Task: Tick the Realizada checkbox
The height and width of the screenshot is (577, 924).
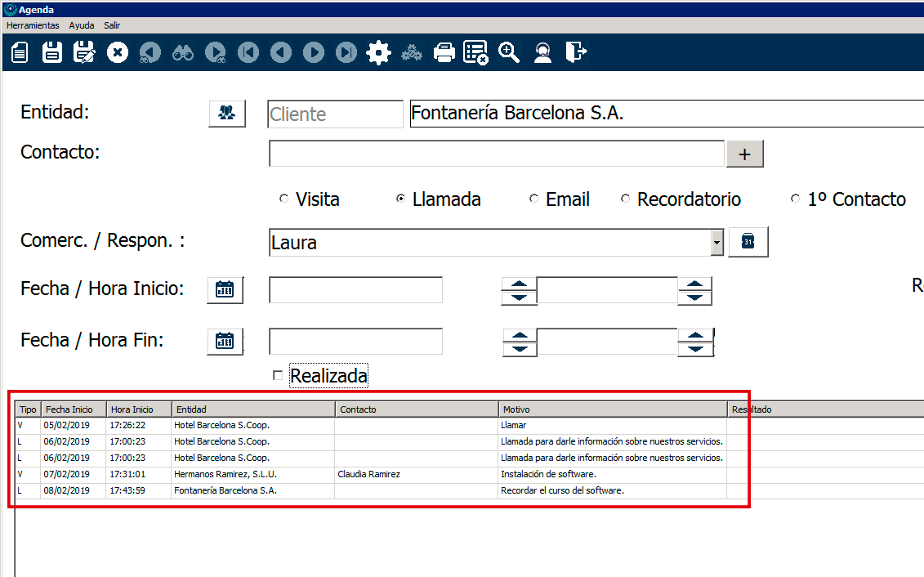Action: (278, 375)
